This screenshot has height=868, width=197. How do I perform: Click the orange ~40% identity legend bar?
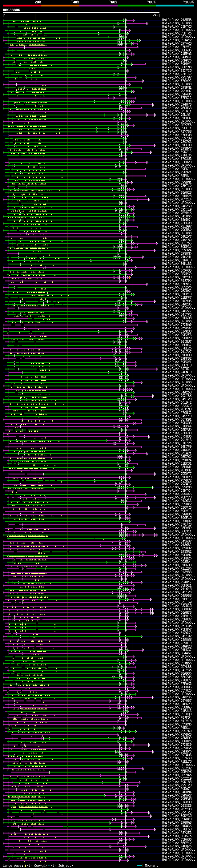tap(60, 6)
